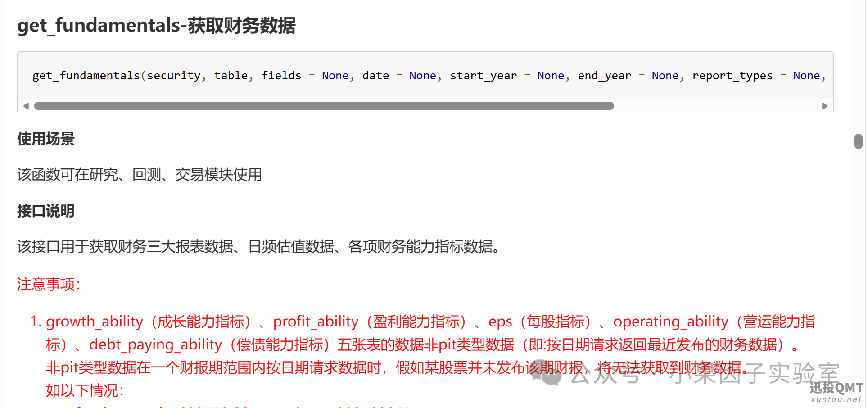This screenshot has height=408, width=868.
Task: Click the red text profit_ability（盈利能力指标）
Action: pyautogui.click(x=370, y=322)
